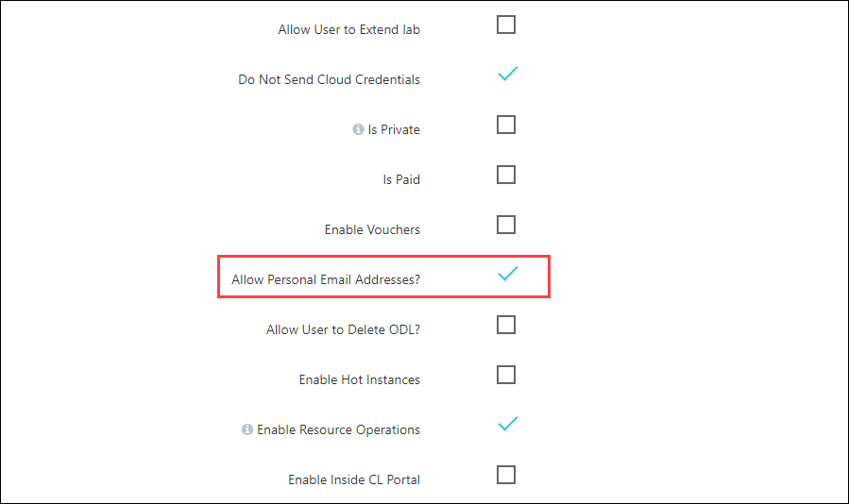Enable the Is Paid checkbox
This screenshot has width=849, height=504.
click(506, 175)
